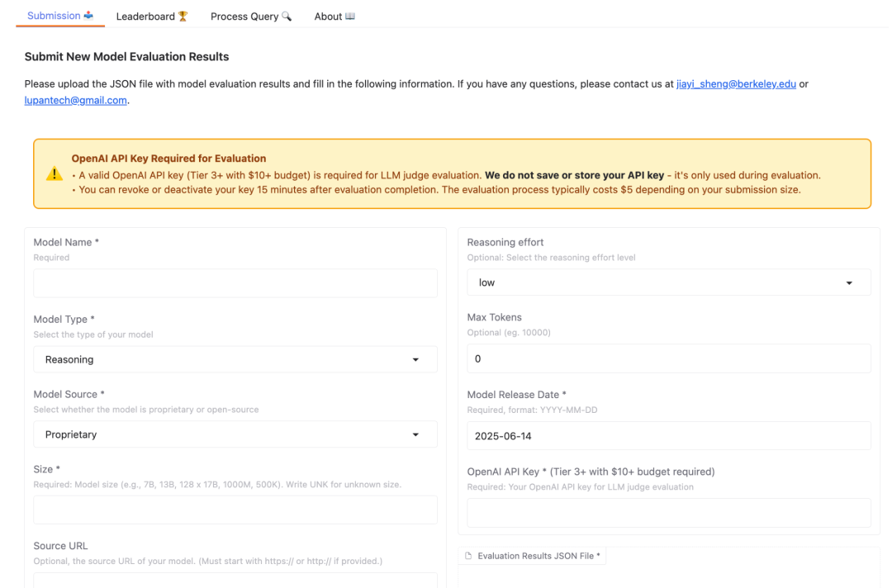The image size is (892, 588).
Task: Click the book icon next to About
Action: point(350,17)
